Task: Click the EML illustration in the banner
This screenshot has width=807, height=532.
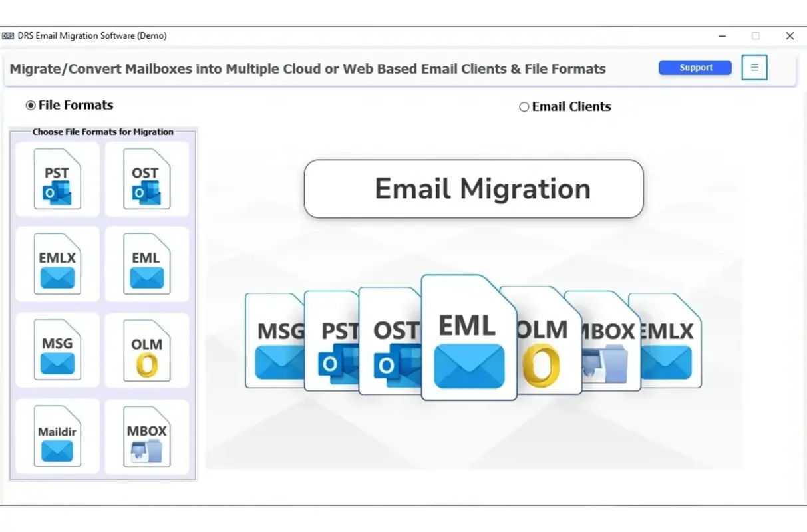Action: (468, 336)
